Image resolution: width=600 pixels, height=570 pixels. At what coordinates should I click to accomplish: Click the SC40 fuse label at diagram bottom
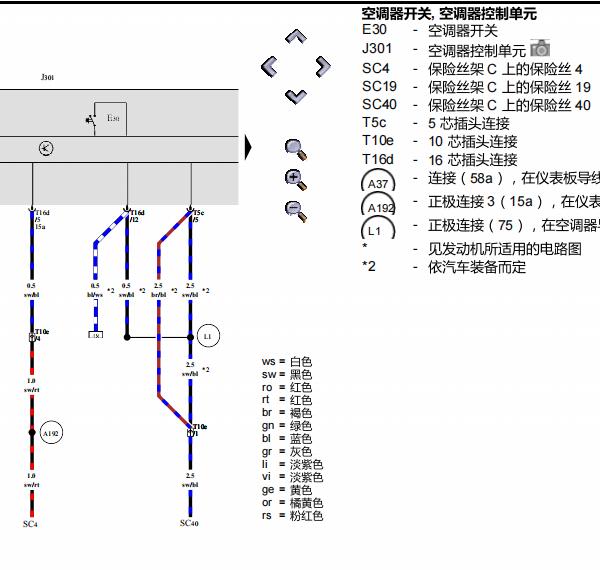coord(189,523)
